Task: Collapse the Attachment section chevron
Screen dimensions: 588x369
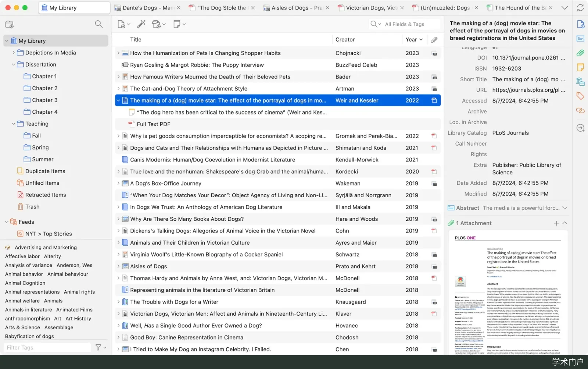Action: (x=565, y=223)
